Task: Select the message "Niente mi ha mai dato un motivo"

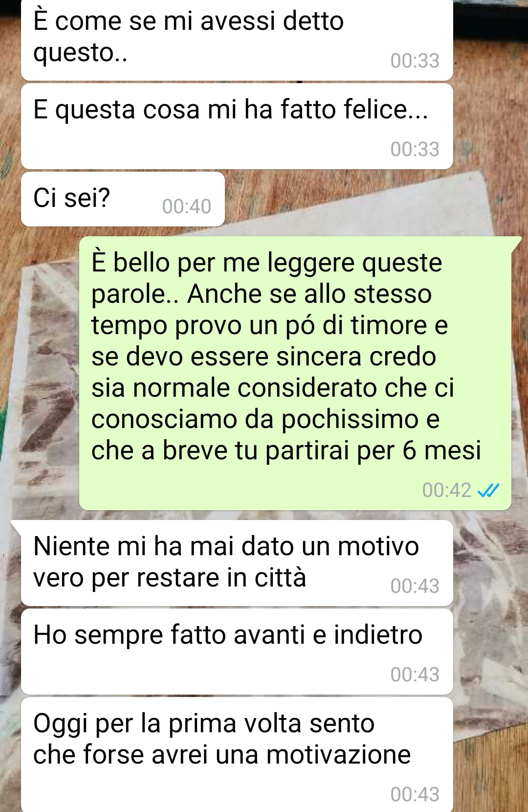Action: click(x=237, y=563)
